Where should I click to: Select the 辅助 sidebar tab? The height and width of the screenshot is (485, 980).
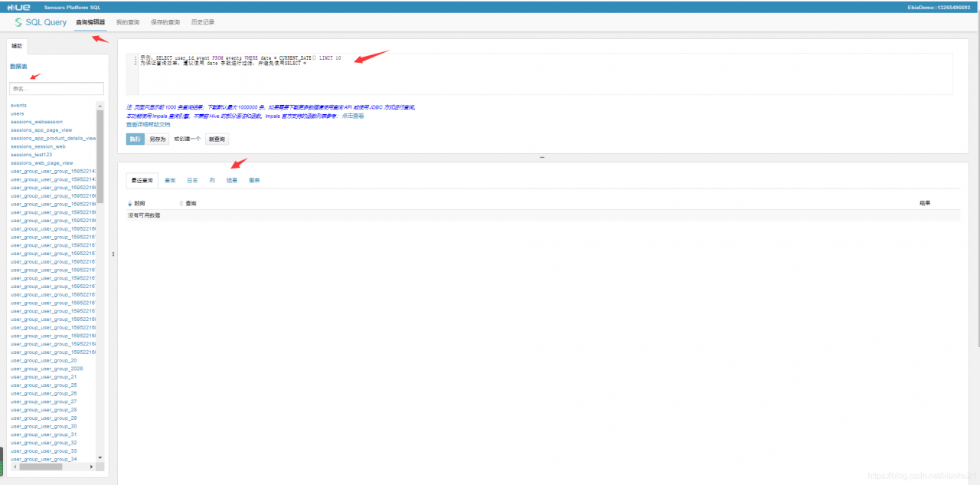tap(17, 46)
